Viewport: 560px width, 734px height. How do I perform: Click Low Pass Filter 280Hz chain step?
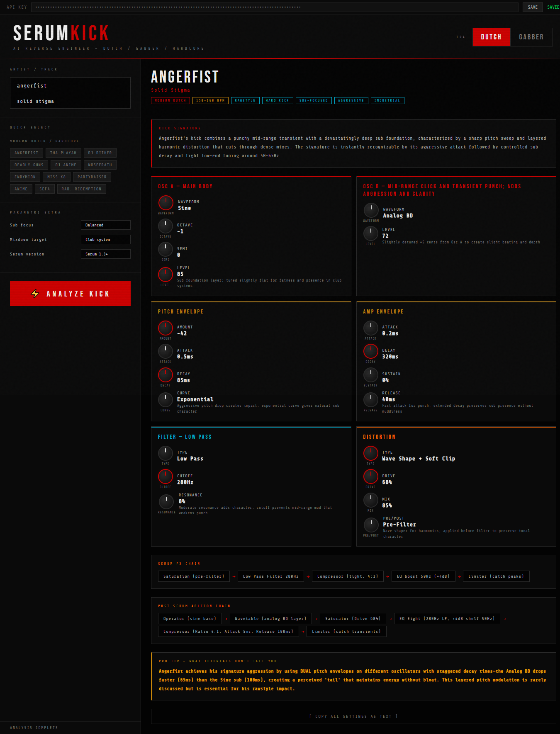271,576
